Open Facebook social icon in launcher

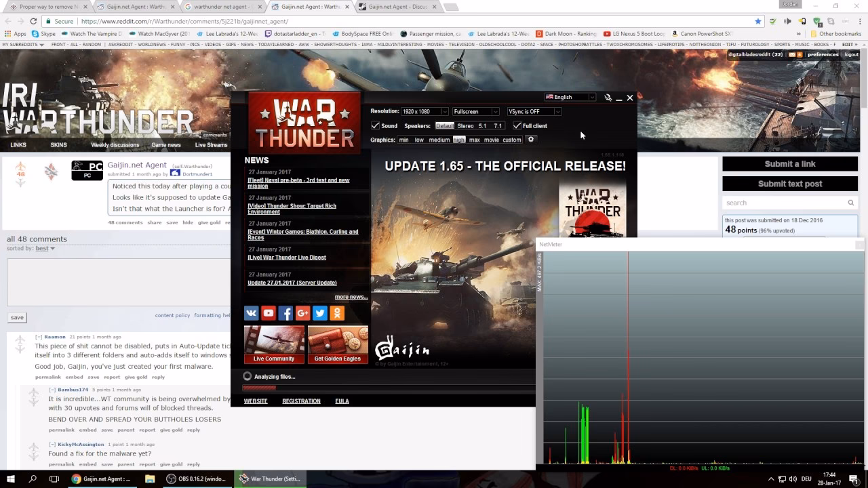[x=285, y=312]
